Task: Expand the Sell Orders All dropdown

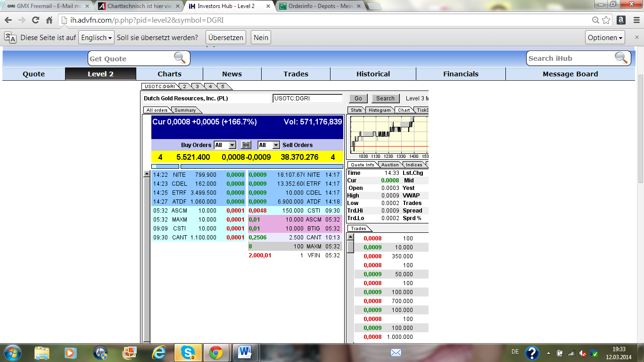Action: (269, 145)
